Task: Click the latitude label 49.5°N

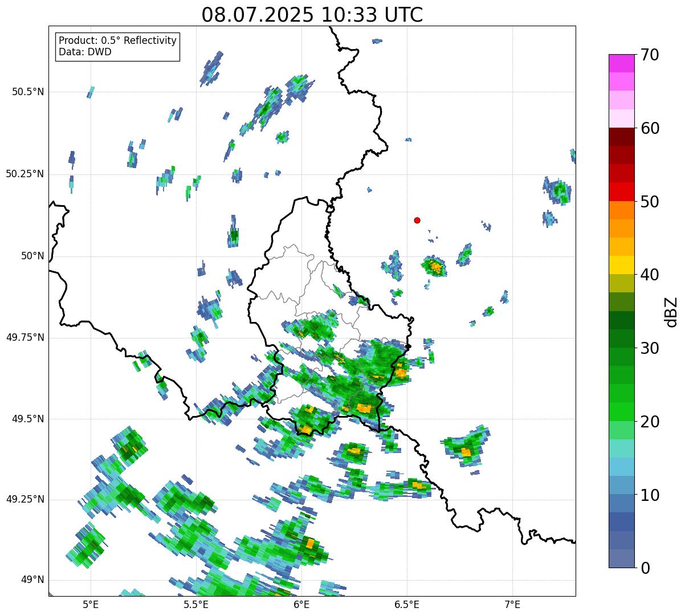Action: (28, 419)
